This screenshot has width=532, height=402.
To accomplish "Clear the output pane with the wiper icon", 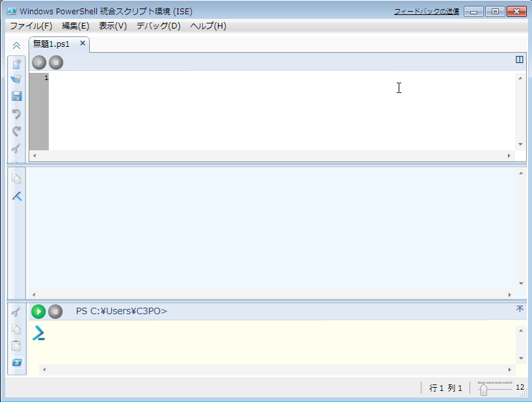I will (x=17, y=196).
